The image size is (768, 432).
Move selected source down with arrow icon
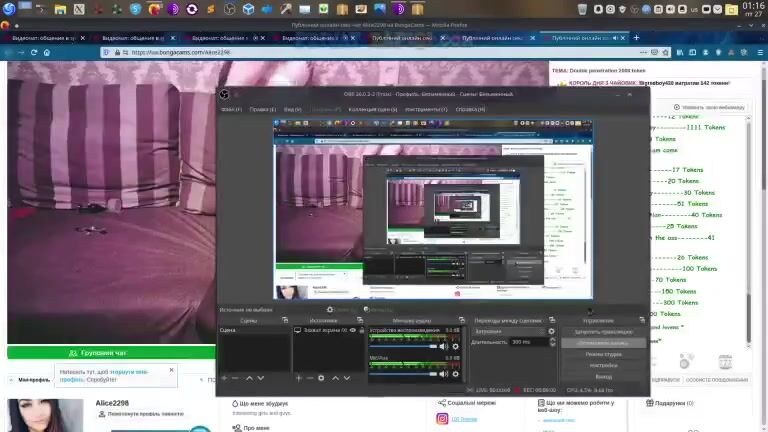[347, 378]
